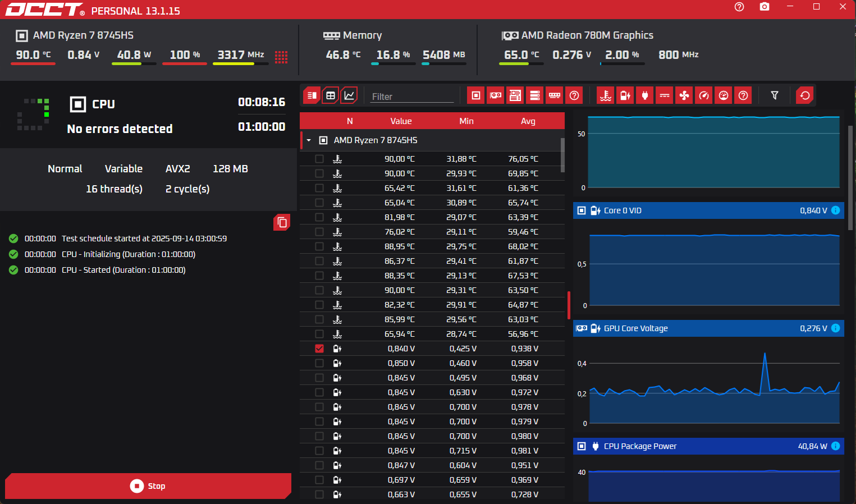Screen dimensions: 856x504
Task: Filter sensors by power plug type
Action: 645,95
